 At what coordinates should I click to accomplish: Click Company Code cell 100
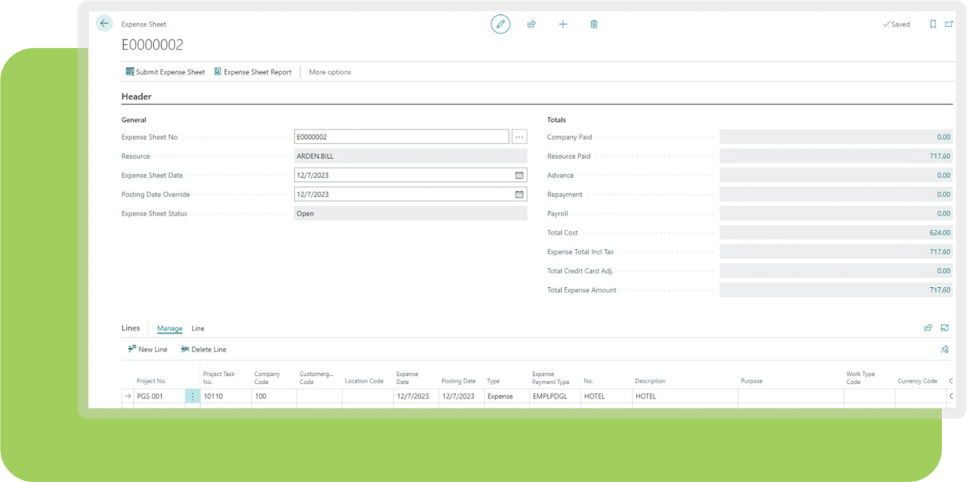tap(274, 397)
